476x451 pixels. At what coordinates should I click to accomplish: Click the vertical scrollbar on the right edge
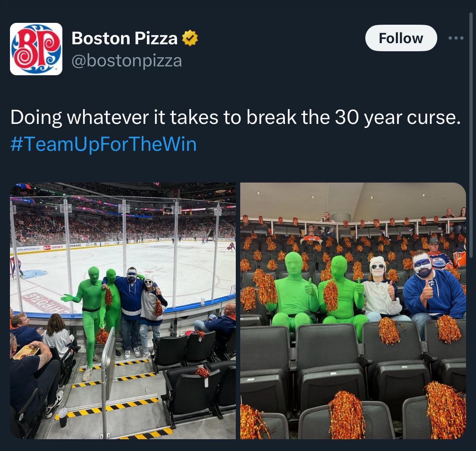pyautogui.click(x=471, y=111)
